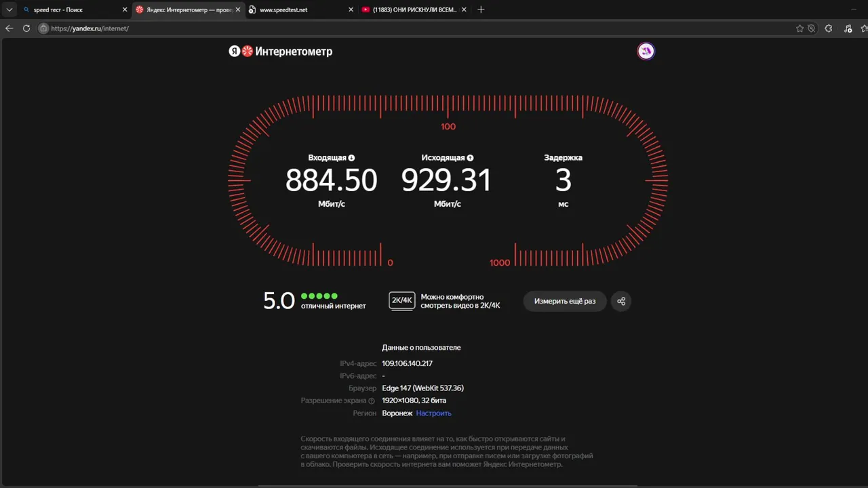Reload the page with the refresh icon

coord(26,28)
